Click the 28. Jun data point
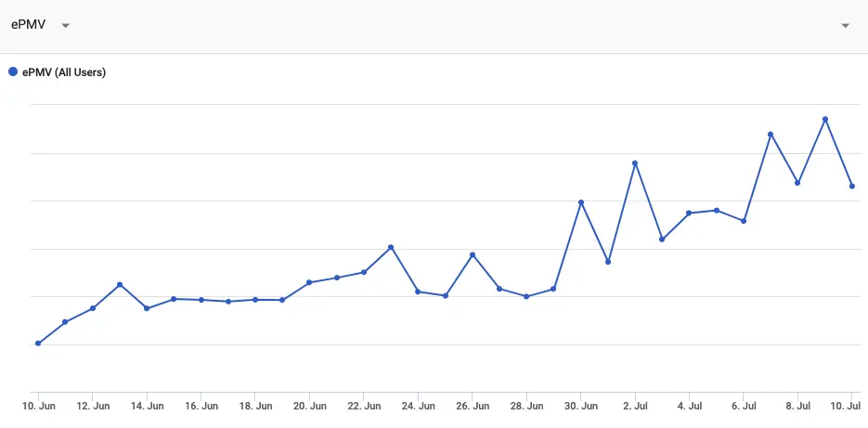Image resolution: width=868 pixels, height=428 pixels. coord(526,297)
